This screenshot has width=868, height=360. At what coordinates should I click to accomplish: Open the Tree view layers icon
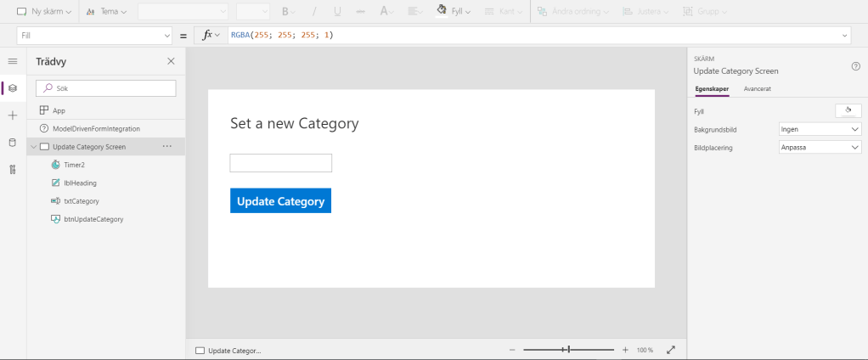13,87
